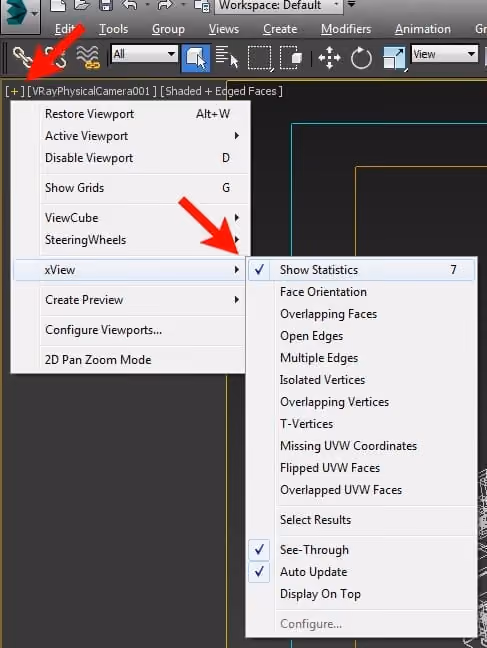Open the Modifiers menu
This screenshot has width=487, height=648.
click(346, 29)
